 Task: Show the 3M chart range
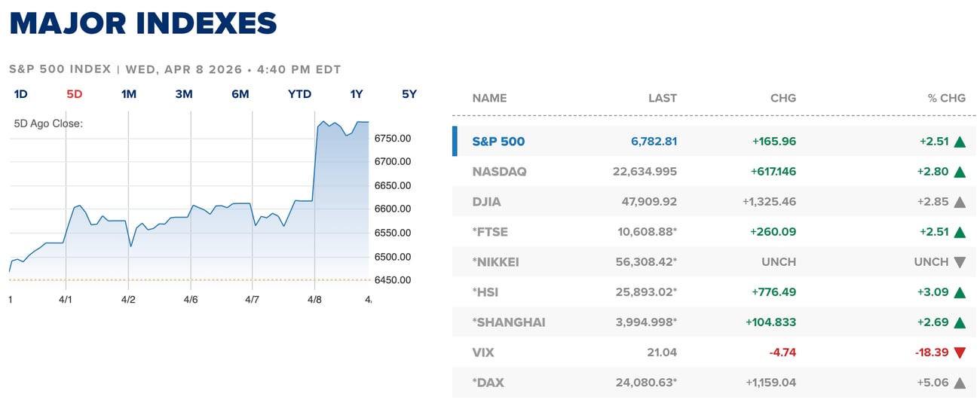tap(184, 94)
